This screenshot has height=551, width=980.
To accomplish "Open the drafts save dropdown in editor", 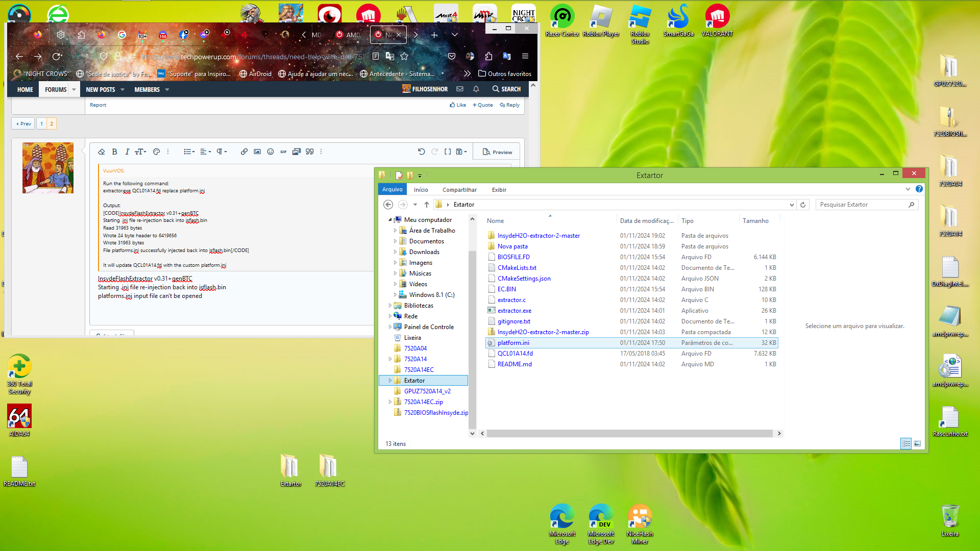I will 461,152.
